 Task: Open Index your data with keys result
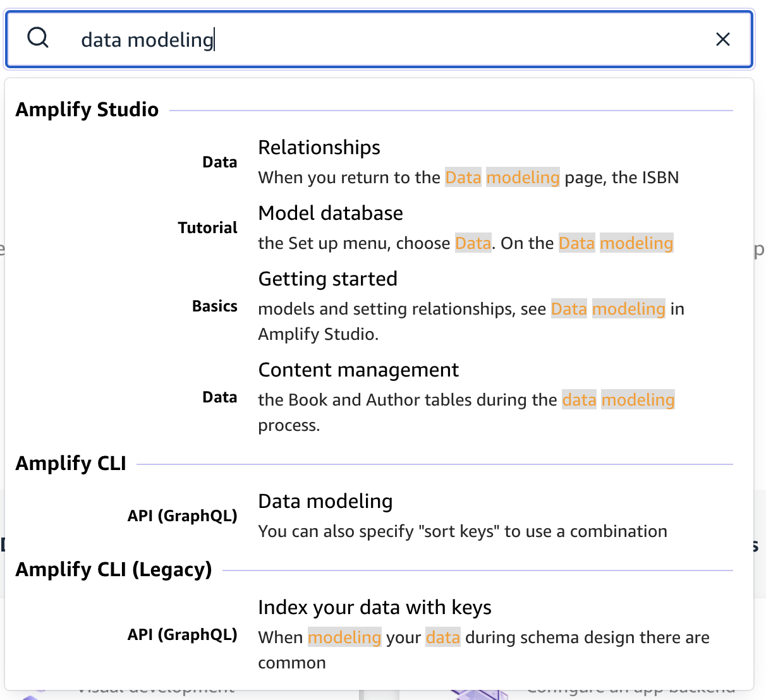[375, 607]
